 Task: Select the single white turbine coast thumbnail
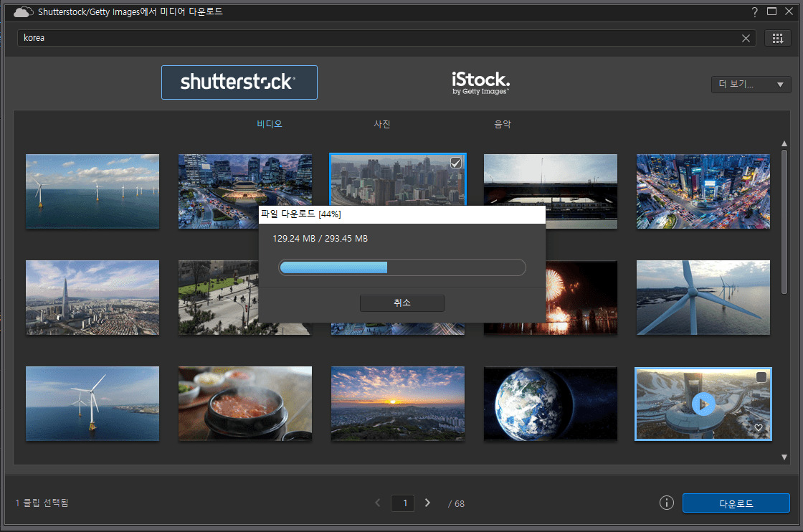coord(92,404)
